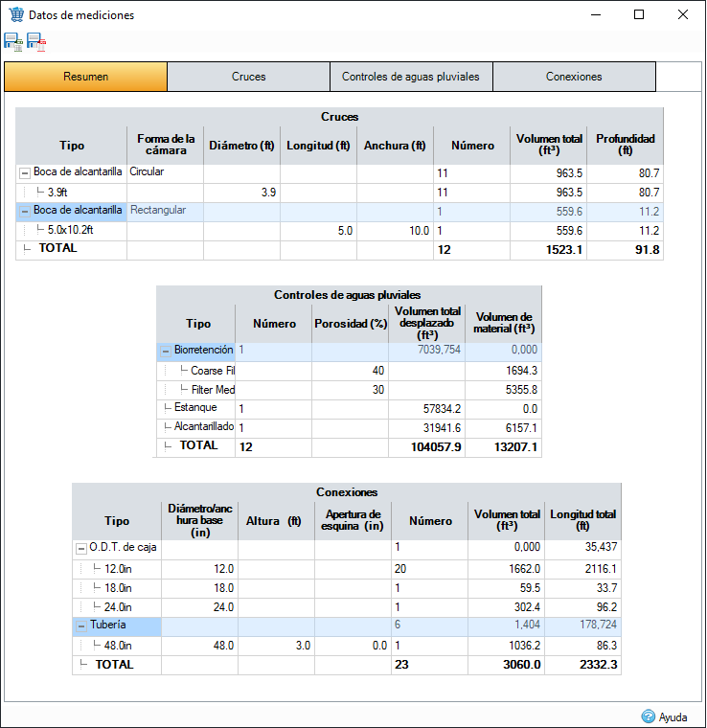
Task: Click the porosity value 40
Action: point(351,371)
